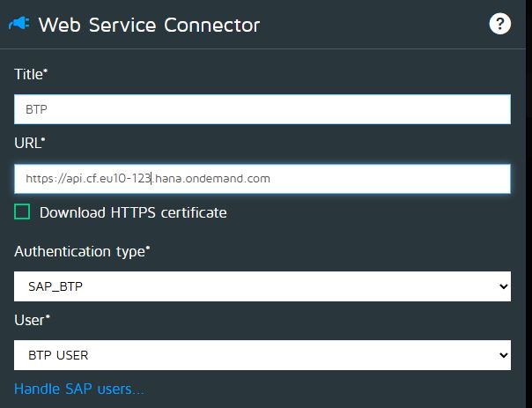Click the Title* field label

click(31, 75)
